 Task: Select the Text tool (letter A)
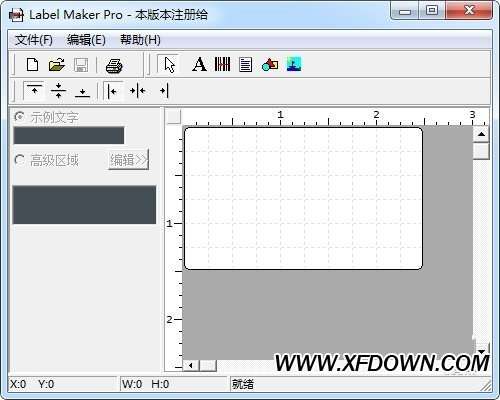(199, 64)
